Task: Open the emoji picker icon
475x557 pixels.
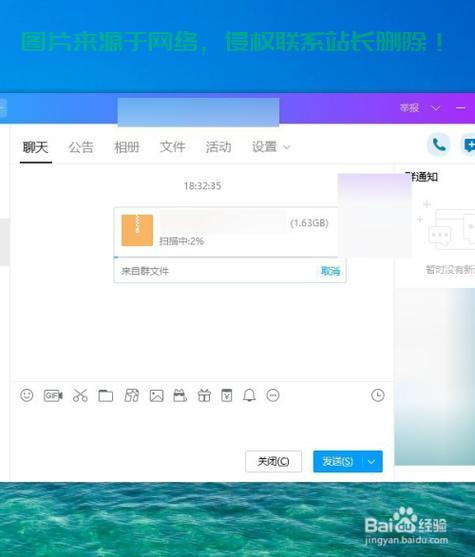Action: [x=27, y=395]
